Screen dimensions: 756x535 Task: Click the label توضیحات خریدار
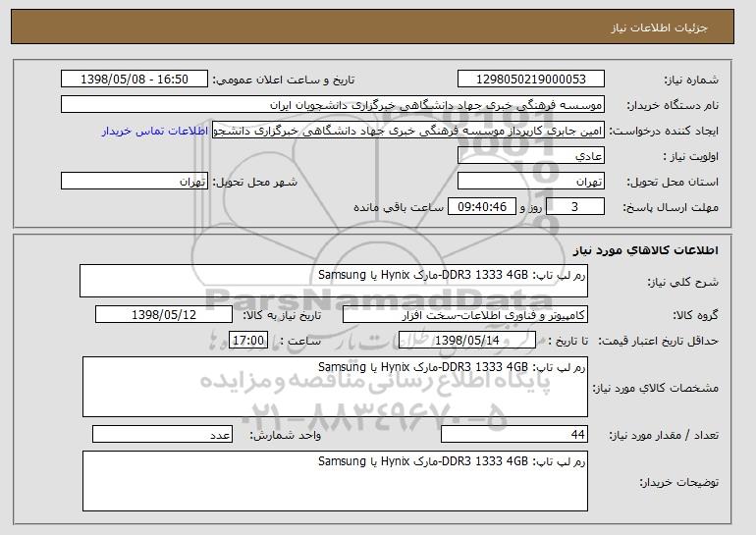[678, 482]
